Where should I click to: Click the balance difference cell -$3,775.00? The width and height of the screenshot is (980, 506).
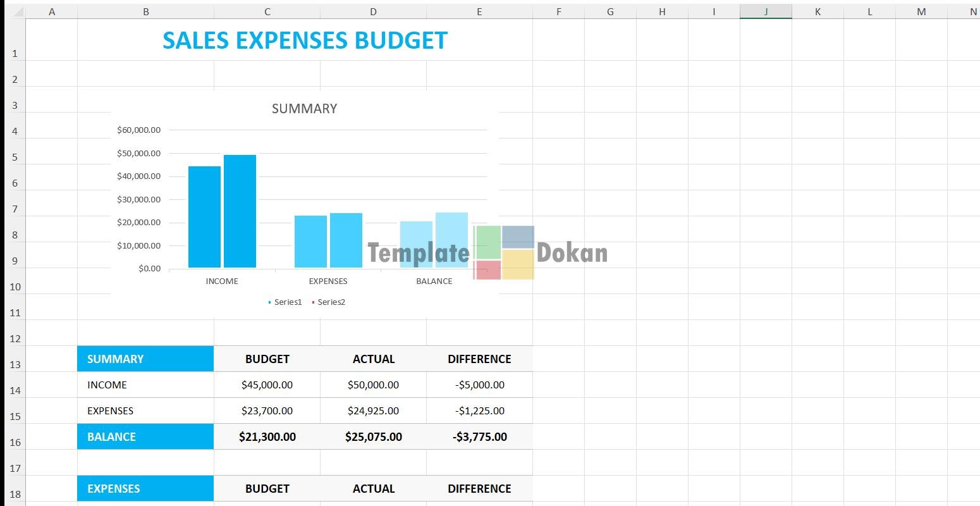[x=479, y=436]
